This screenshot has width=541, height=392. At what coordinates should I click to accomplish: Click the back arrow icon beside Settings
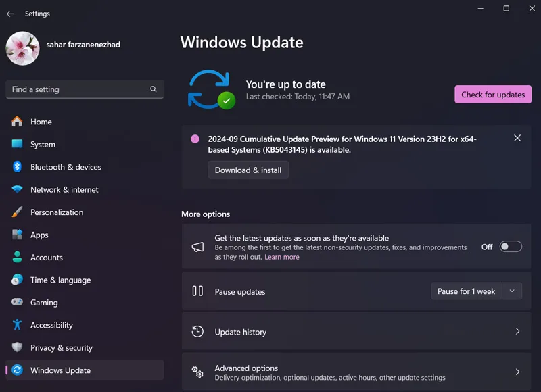click(10, 14)
